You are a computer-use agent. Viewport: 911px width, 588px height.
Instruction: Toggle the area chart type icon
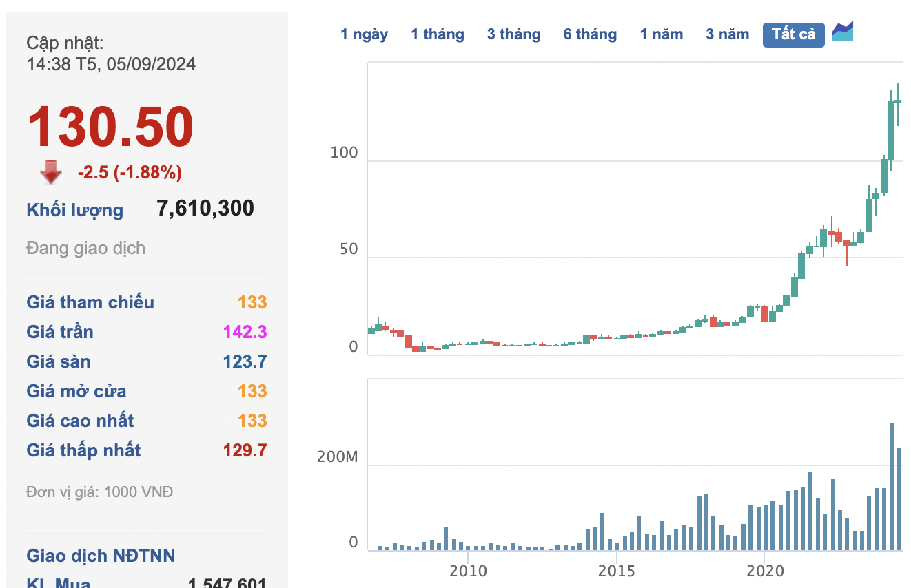(843, 32)
